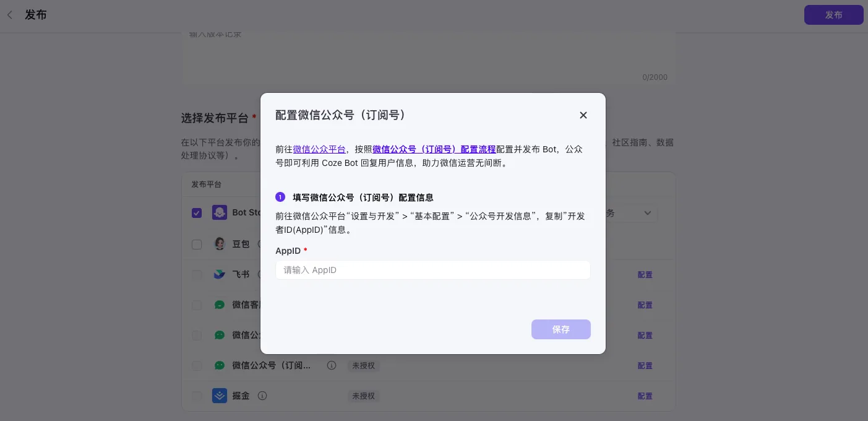Show info tooltip for 掘金
Image resolution: width=868 pixels, height=421 pixels.
coord(262,396)
